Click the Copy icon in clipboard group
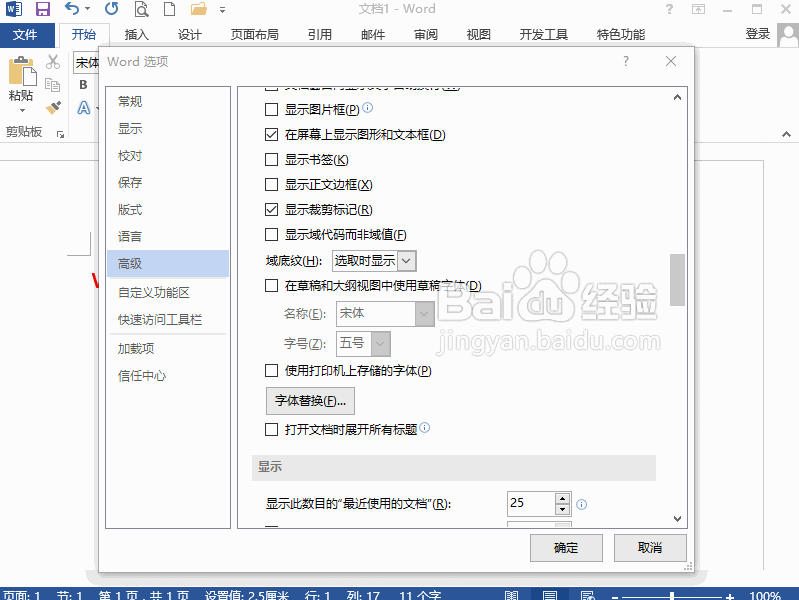 pyautogui.click(x=52, y=84)
